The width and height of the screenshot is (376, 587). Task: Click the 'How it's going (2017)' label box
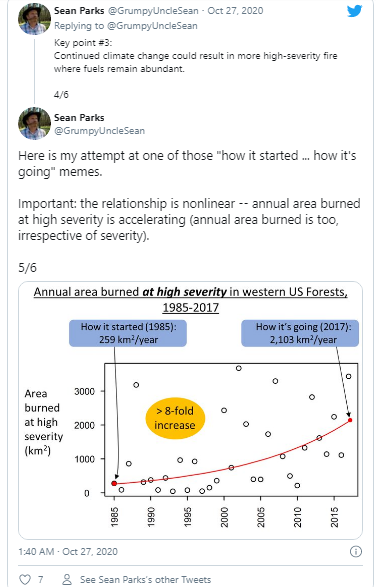point(300,333)
